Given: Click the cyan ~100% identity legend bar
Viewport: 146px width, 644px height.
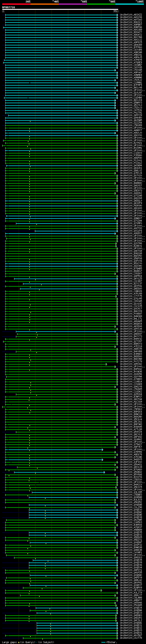Looking at the screenshot, I should 130,4.
